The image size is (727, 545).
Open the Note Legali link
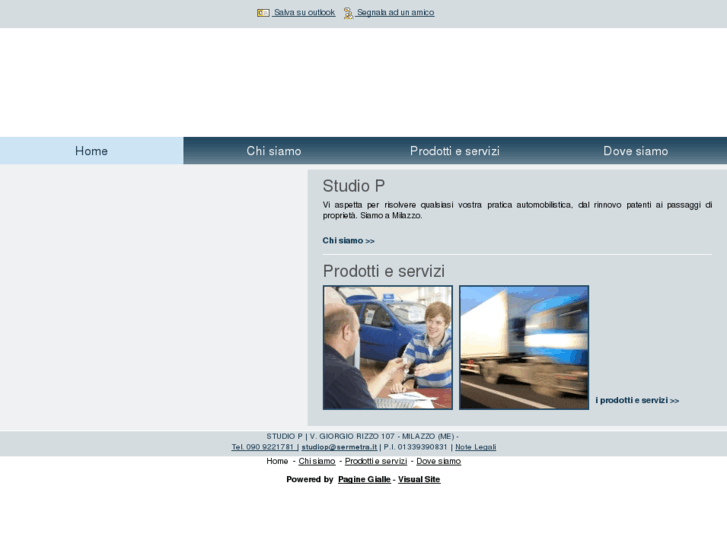click(475, 447)
